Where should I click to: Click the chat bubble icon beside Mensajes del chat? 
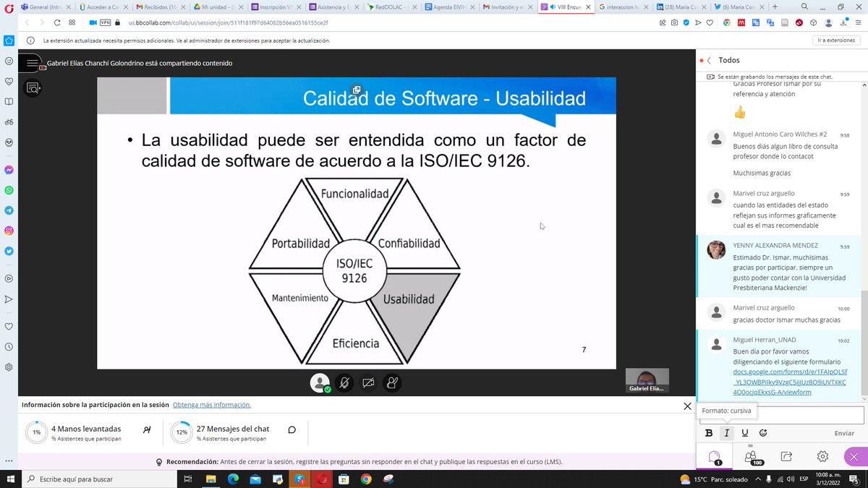click(292, 429)
